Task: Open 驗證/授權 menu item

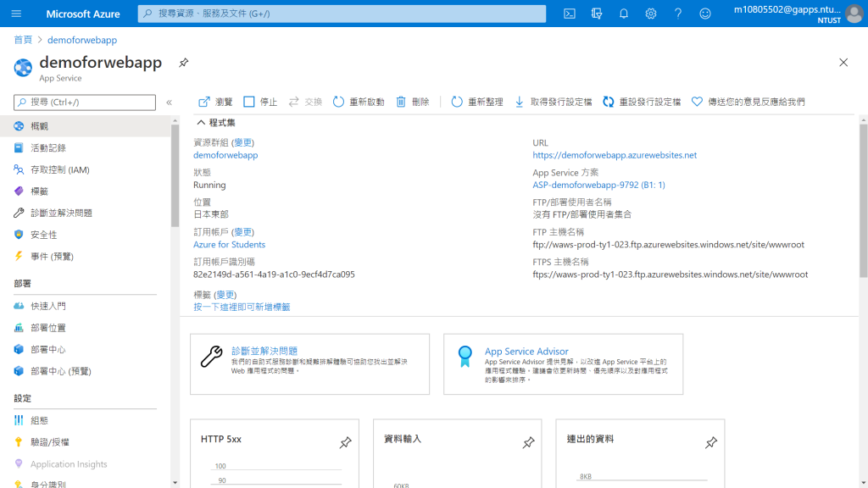Action: point(86,442)
